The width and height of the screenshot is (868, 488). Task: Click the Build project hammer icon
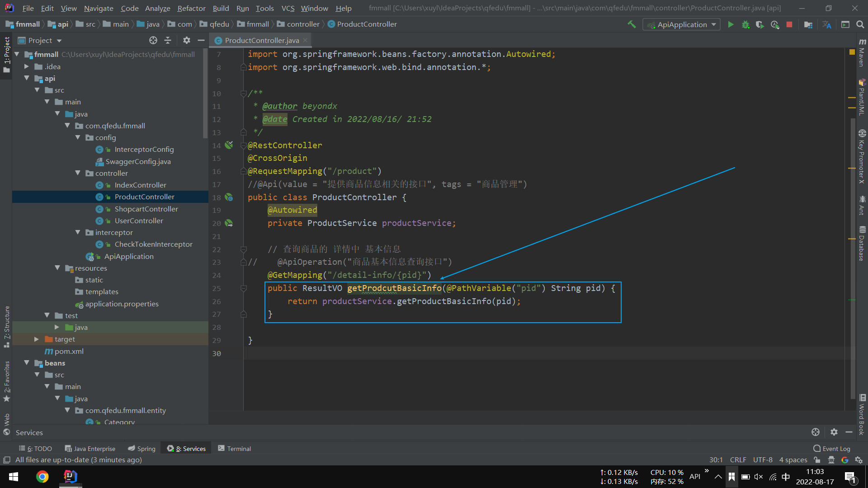coord(632,24)
